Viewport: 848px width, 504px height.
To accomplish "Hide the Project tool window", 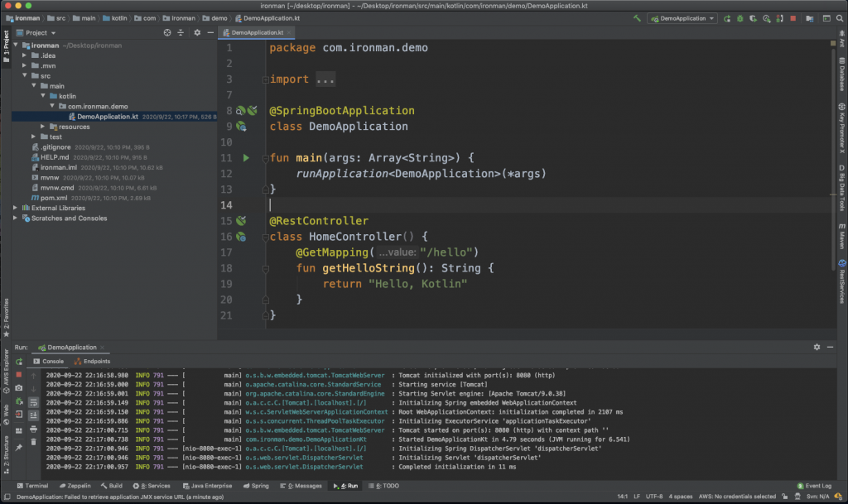I will point(210,33).
